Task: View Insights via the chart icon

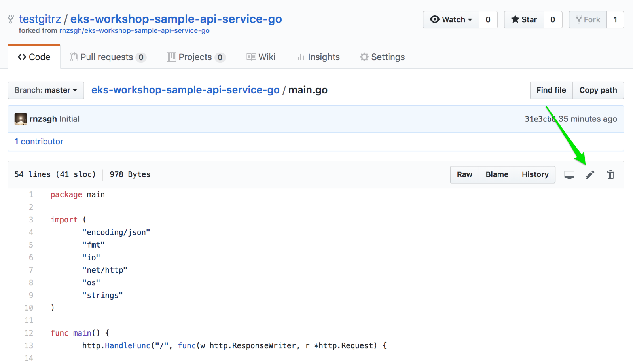Action: tap(301, 57)
